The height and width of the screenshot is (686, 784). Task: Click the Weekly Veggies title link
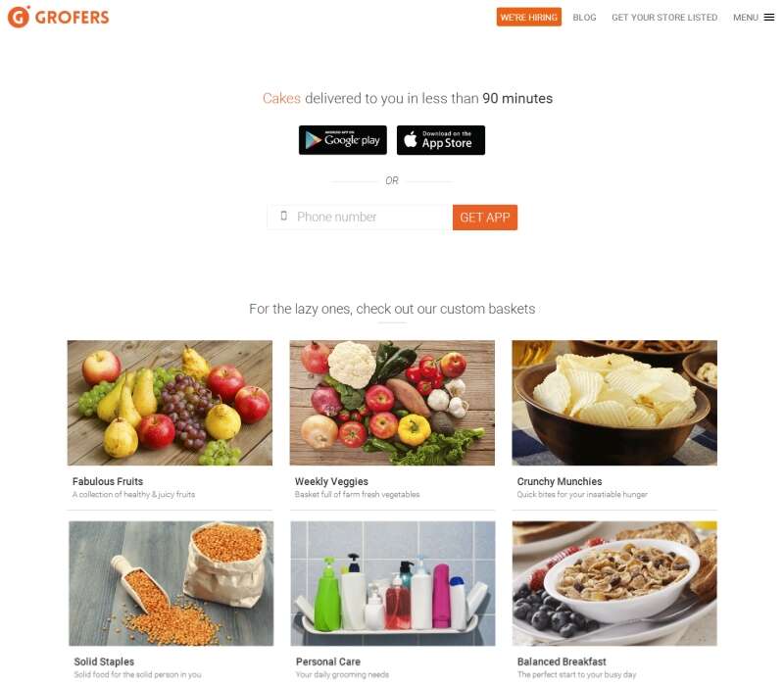pos(331,481)
